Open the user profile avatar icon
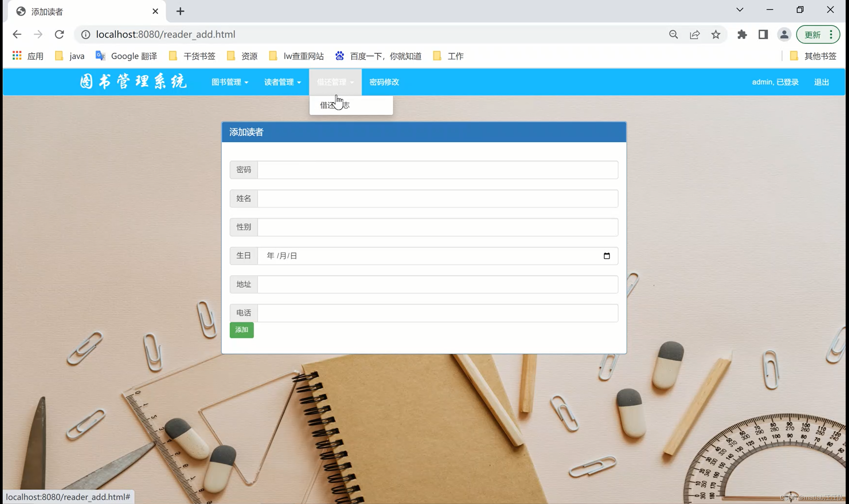The image size is (849, 504). click(784, 34)
